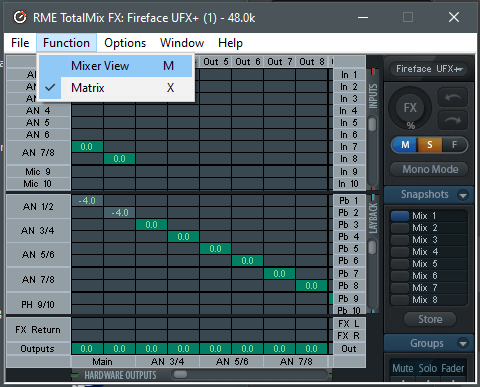Click the Pb 9 row label on right

pyautogui.click(x=349, y=299)
